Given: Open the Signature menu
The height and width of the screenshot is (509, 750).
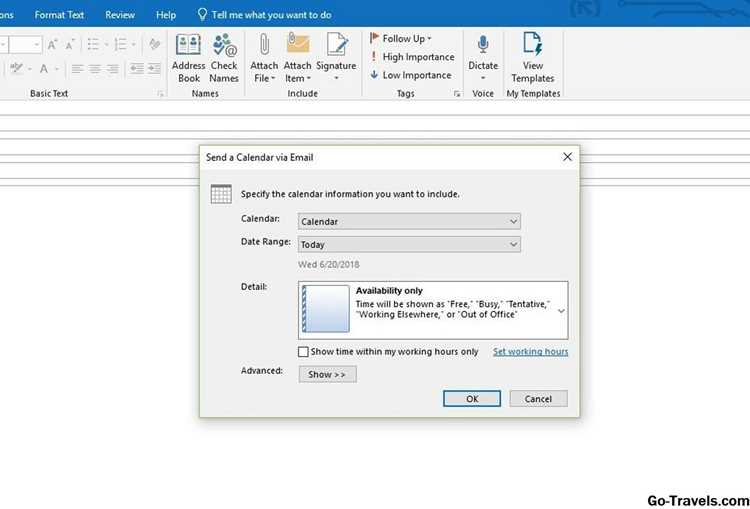Looking at the screenshot, I should point(336,58).
